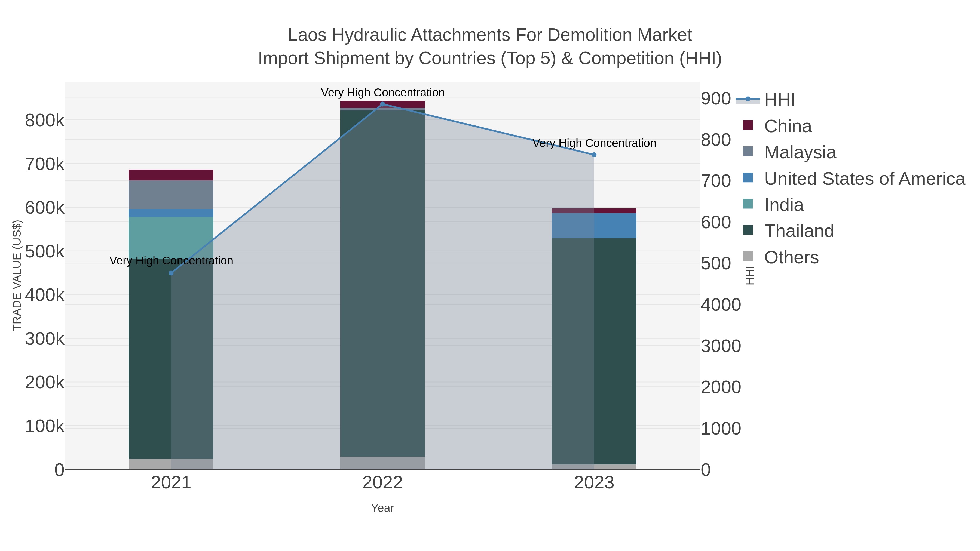Click the Malaysia segment of 2021 bar
This screenshot has height=551, width=980.
171,195
